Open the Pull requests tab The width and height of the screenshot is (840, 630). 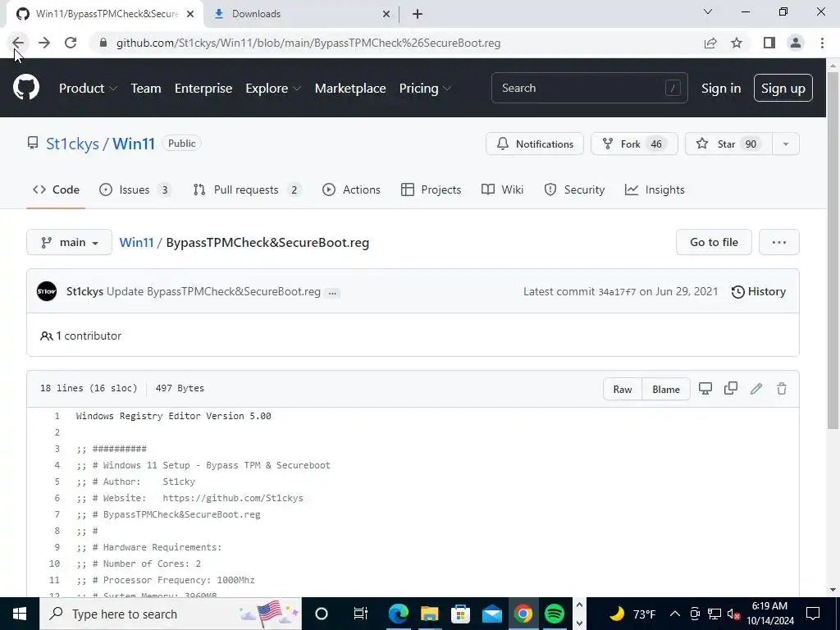[247, 189]
